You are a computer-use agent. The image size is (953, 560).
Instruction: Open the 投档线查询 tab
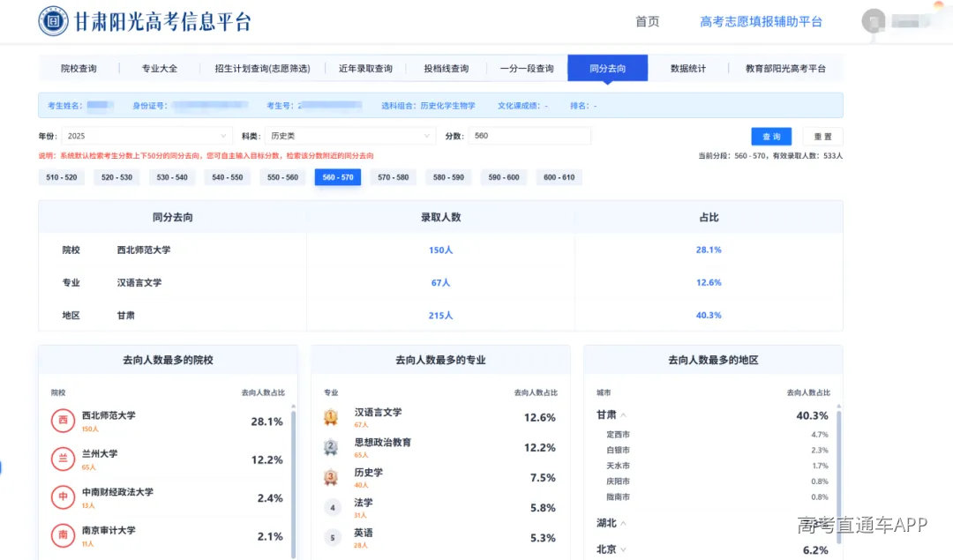click(x=446, y=69)
